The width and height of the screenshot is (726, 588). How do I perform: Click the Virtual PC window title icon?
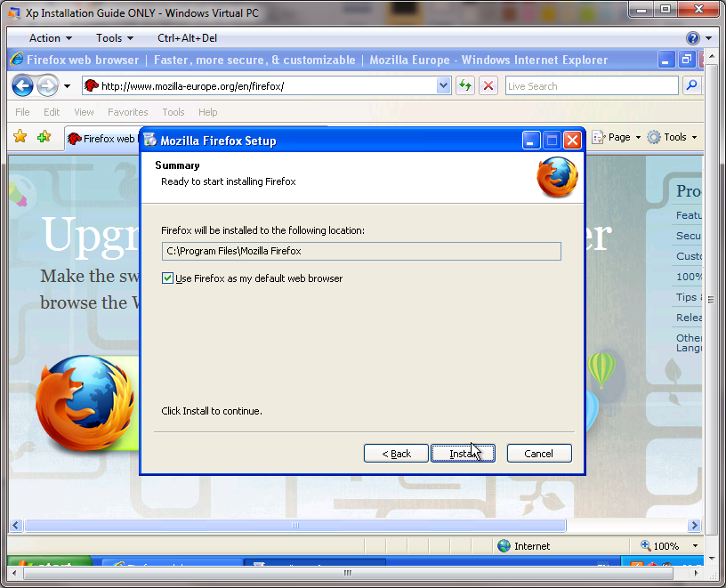(14, 12)
